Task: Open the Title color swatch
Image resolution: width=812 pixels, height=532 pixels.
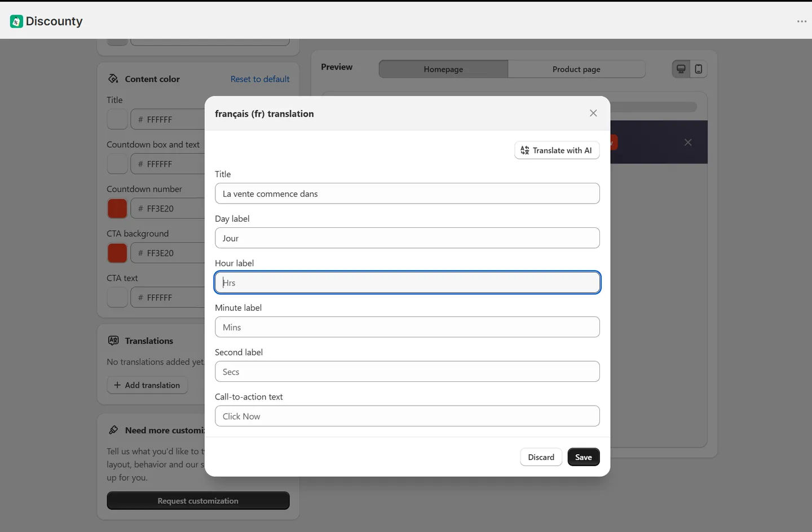Action: (x=117, y=120)
